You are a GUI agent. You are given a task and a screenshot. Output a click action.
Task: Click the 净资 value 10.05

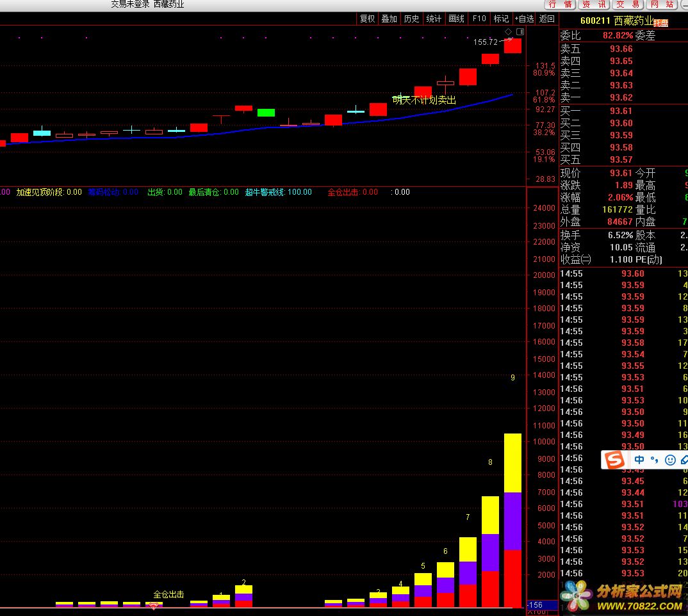point(621,247)
